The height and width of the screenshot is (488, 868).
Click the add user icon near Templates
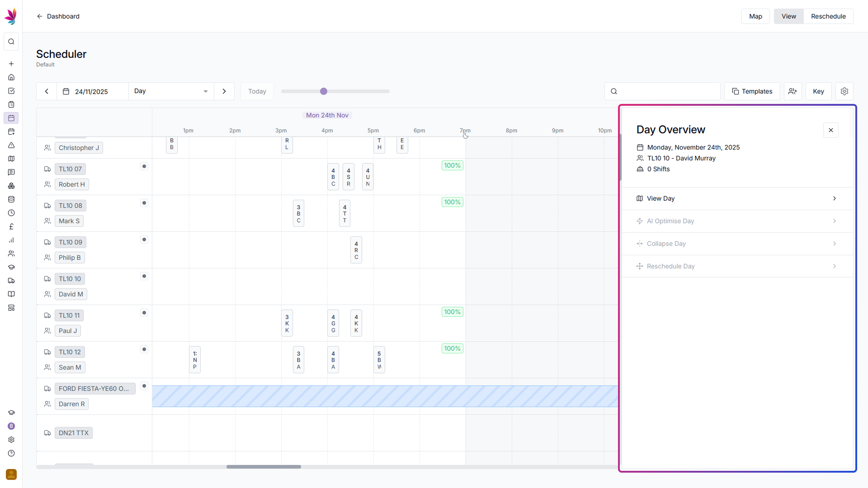pyautogui.click(x=793, y=91)
